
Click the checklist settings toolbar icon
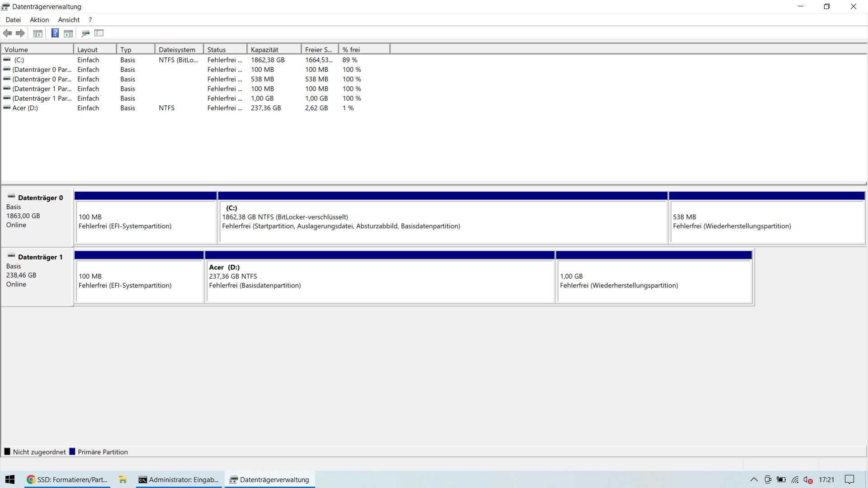click(x=99, y=33)
